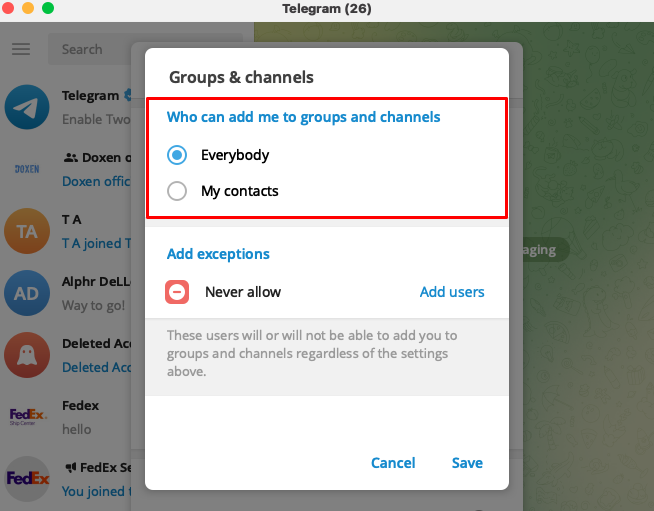Click the You joined message preview
Screen dimensions: 654x511
click(x=96, y=491)
